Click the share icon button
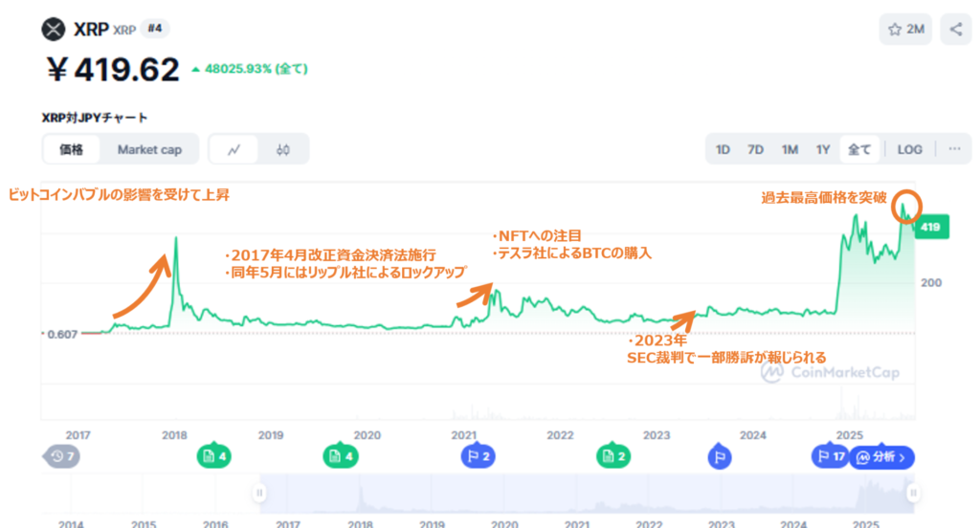 (956, 29)
